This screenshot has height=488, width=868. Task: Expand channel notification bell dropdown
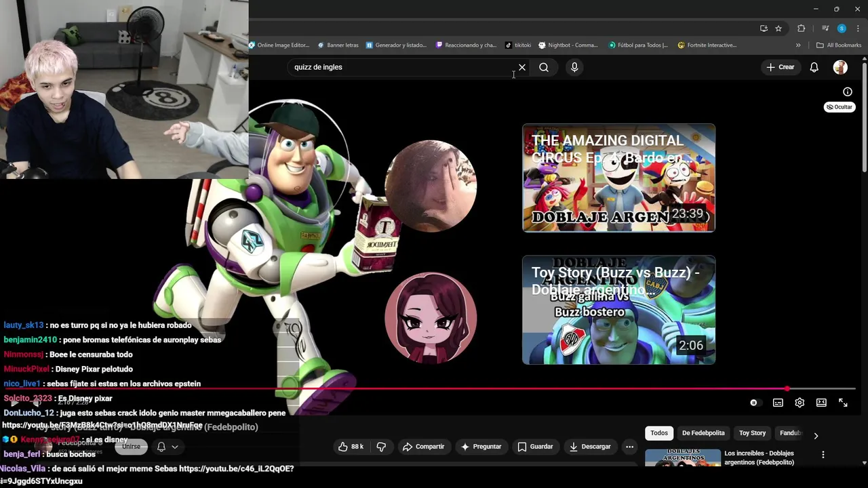tap(167, 447)
